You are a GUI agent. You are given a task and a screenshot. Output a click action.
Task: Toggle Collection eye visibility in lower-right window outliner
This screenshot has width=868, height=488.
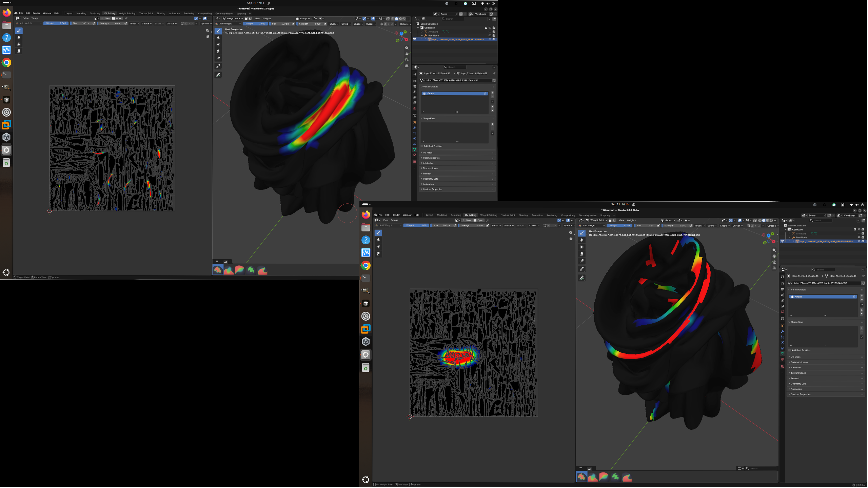[x=859, y=229]
